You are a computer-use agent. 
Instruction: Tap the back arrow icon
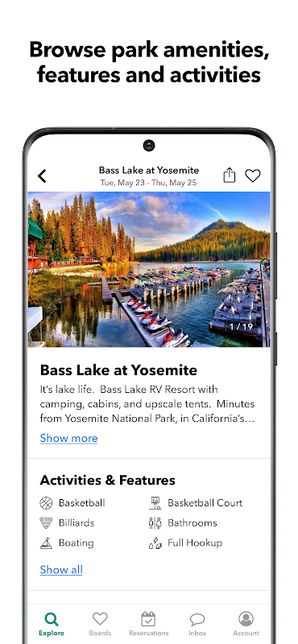click(42, 175)
